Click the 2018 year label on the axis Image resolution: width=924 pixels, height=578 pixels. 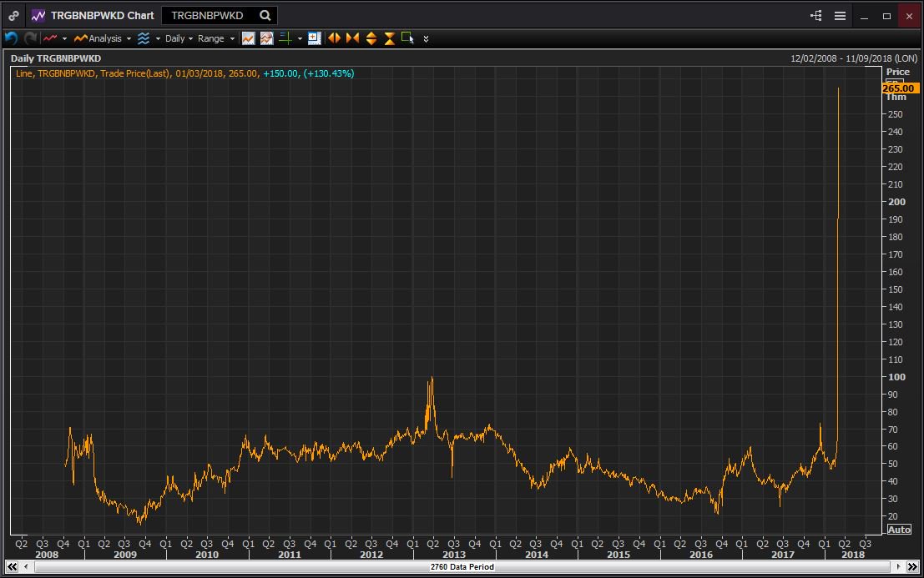click(x=853, y=555)
